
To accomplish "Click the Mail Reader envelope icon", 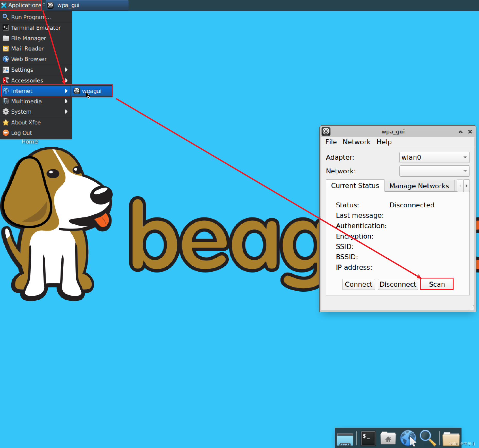I will 6,48.
